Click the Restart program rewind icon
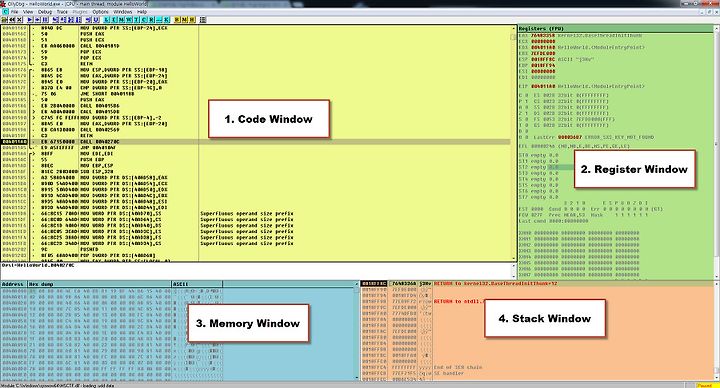The height and width of the screenshot is (388, 720). coord(12,20)
